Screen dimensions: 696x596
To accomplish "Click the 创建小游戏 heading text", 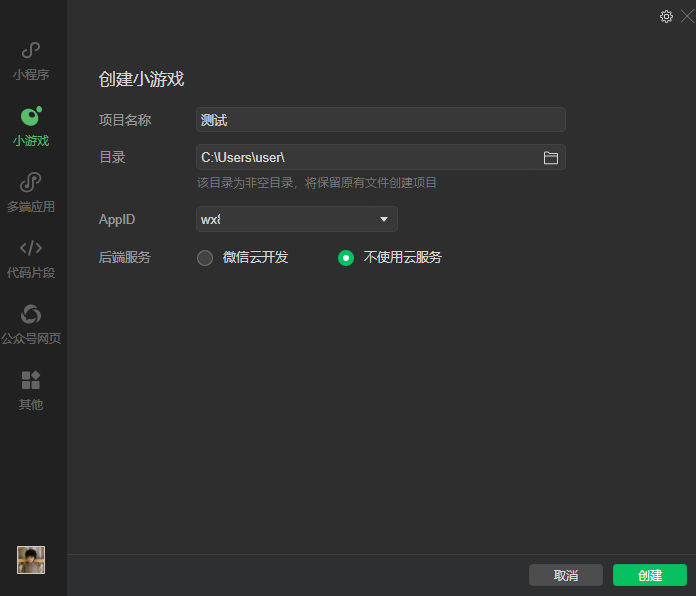I will (141, 79).
